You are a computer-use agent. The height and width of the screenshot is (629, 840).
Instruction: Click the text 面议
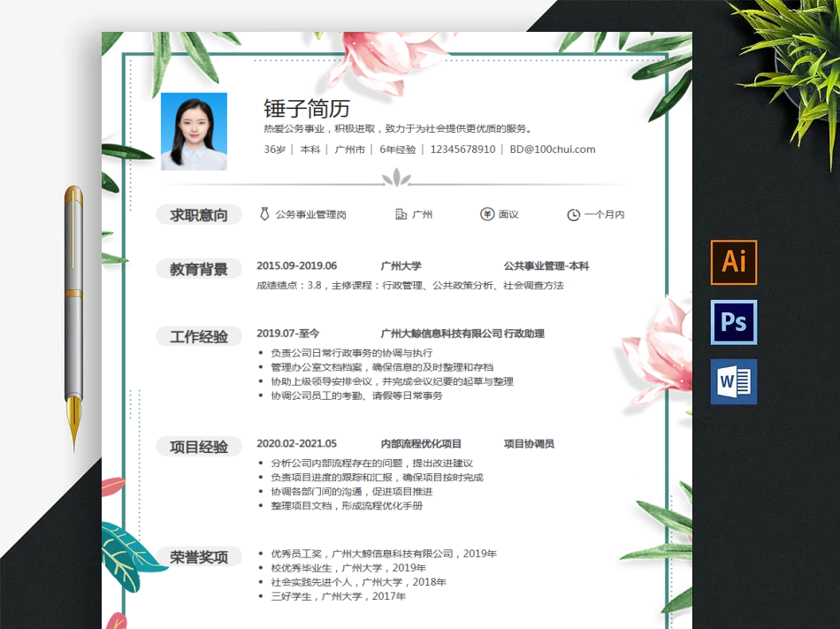(508, 214)
